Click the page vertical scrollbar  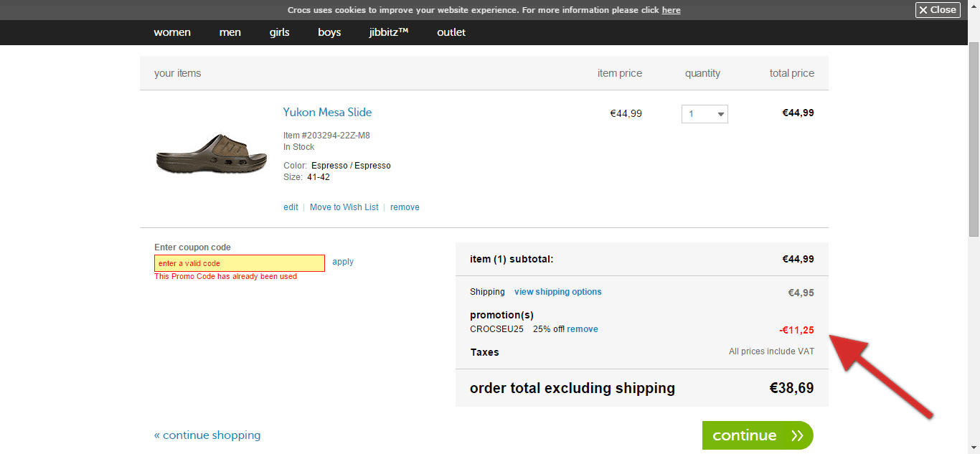[x=974, y=140]
